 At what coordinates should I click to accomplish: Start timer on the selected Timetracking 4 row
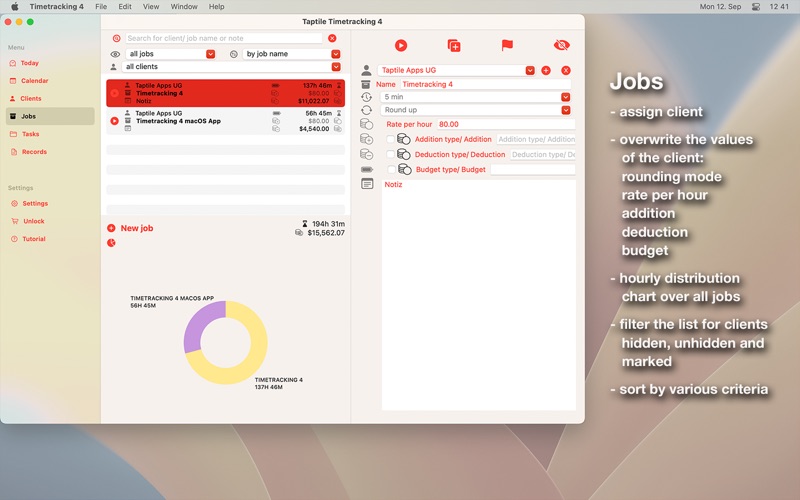coord(114,93)
